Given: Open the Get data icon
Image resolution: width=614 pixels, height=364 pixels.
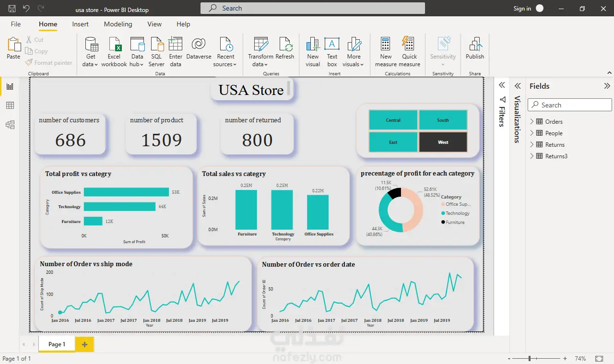Looking at the screenshot, I should pyautogui.click(x=91, y=45).
